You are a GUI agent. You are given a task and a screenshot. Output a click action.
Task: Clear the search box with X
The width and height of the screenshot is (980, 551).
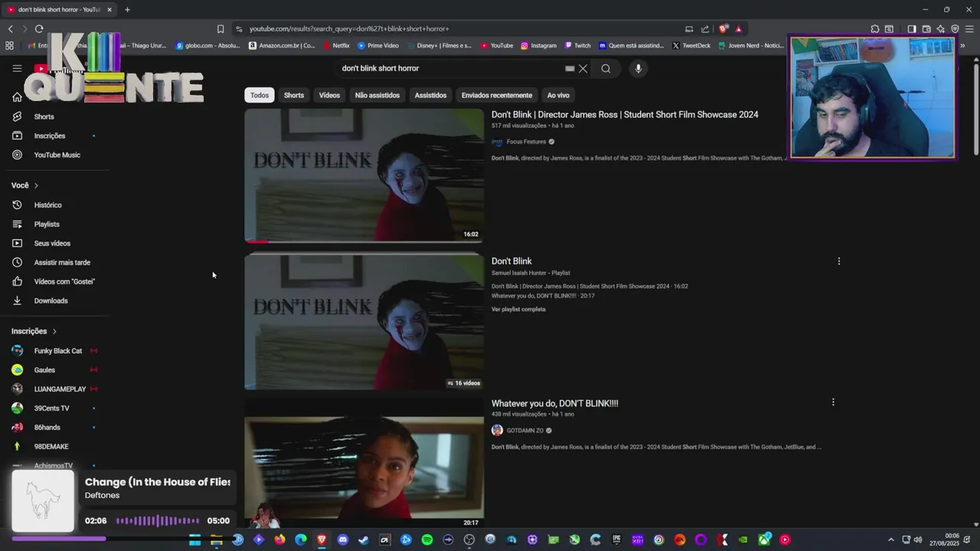583,68
